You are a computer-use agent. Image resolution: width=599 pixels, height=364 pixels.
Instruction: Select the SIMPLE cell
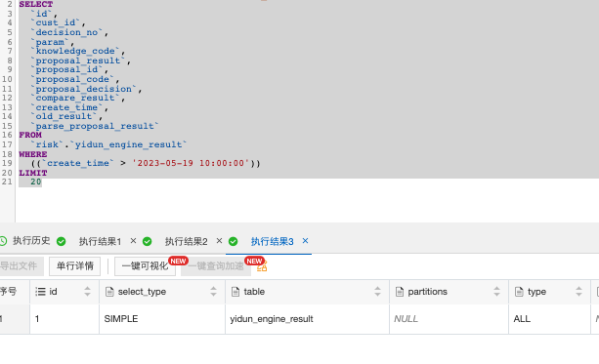click(162, 319)
